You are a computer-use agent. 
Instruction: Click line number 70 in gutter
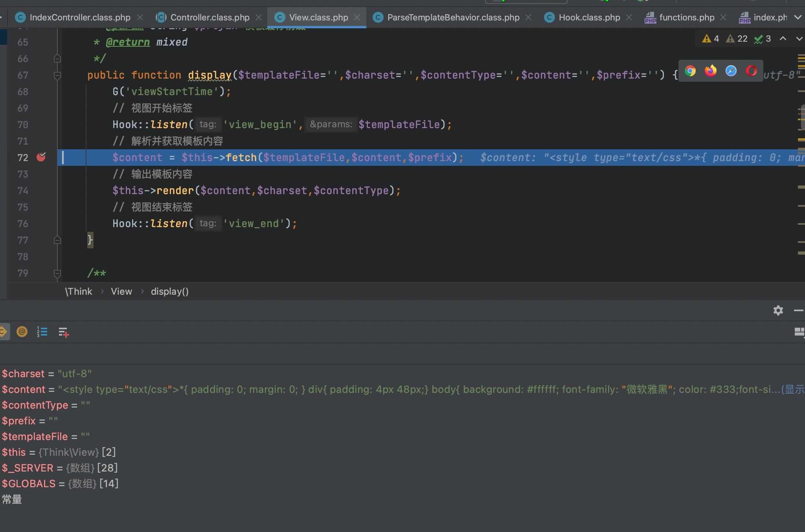point(23,125)
